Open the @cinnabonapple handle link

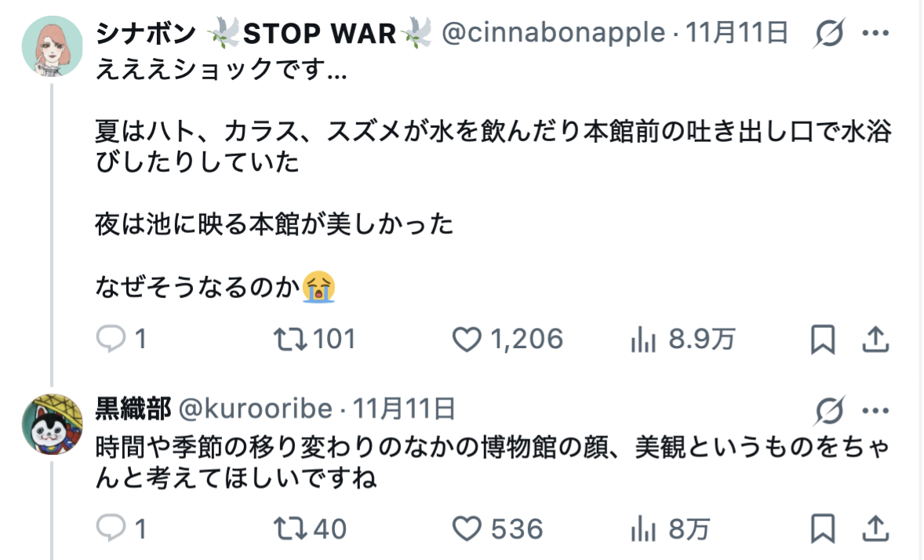click(x=553, y=34)
